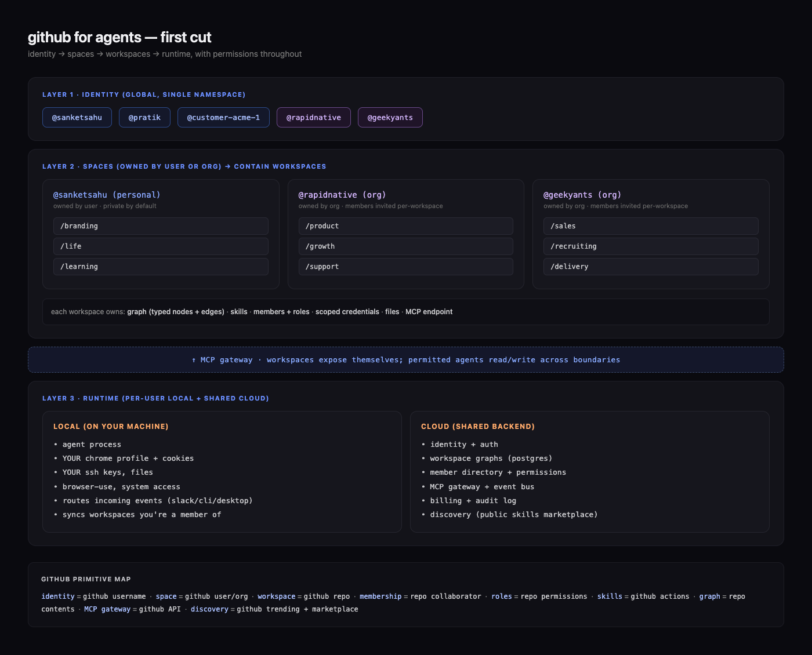Image resolution: width=812 pixels, height=655 pixels.
Task: Open the /learning workspace row
Action: [x=161, y=267]
